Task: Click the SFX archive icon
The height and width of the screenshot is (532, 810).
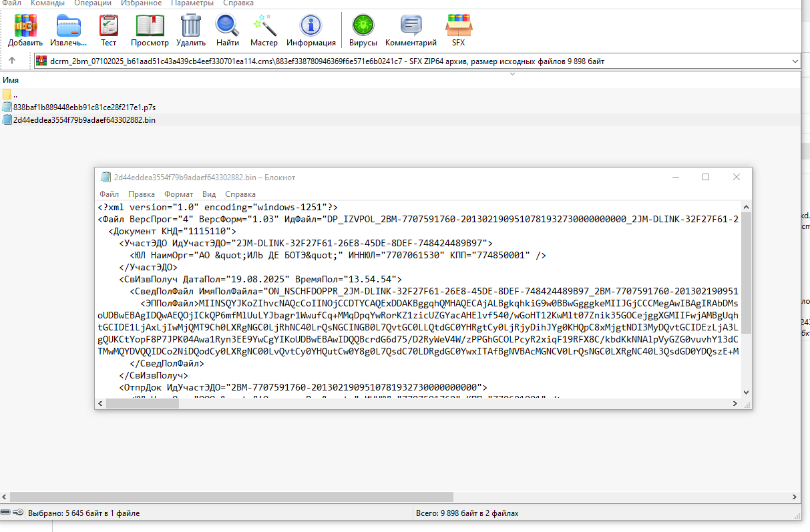Action: coord(458,25)
